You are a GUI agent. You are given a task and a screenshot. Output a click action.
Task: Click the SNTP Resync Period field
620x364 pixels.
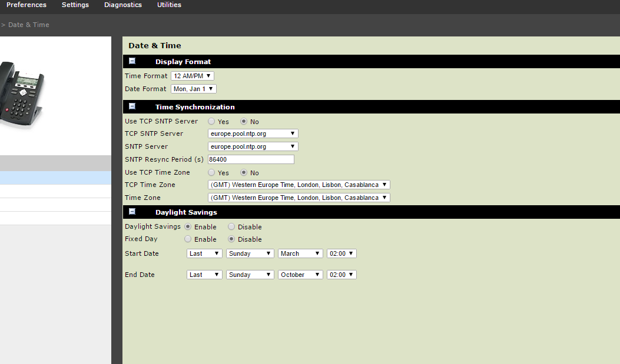pyautogui.click(x=251, y=159)
